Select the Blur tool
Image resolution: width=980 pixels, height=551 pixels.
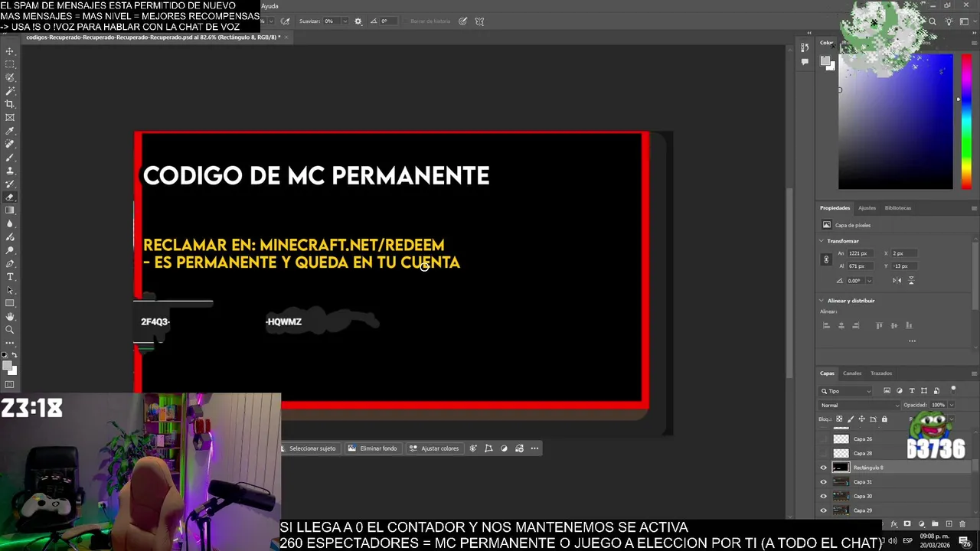10,223
